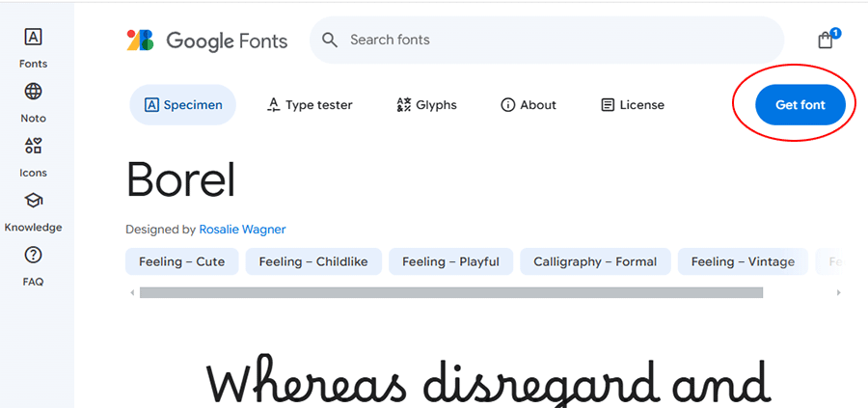Open the Glyphs tab
Viewport: 868px width, 408px height.
point(426,105)
